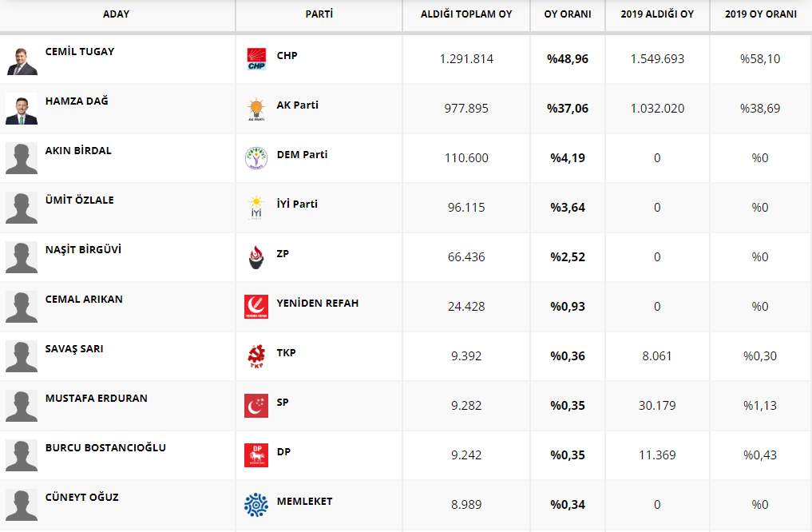Select candidate name ÜMİT ÖZLALE

click(x=80, y=200)
